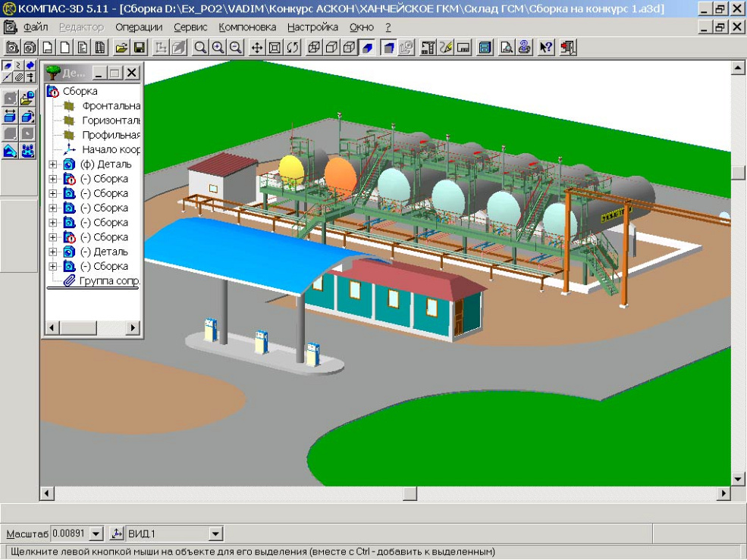Select the pan view tool with four arrows
Viewport: 747px width, 560px height.
[257, 48]
